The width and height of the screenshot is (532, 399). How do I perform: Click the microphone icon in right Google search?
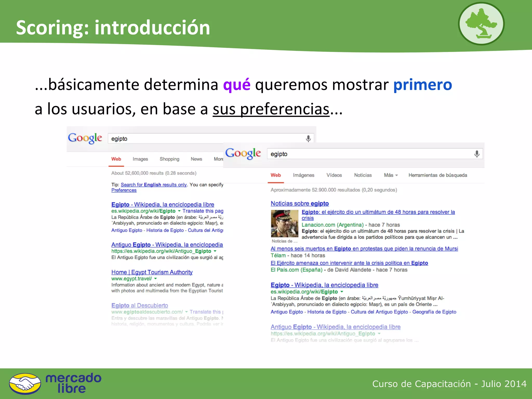(x=477, y=154)
